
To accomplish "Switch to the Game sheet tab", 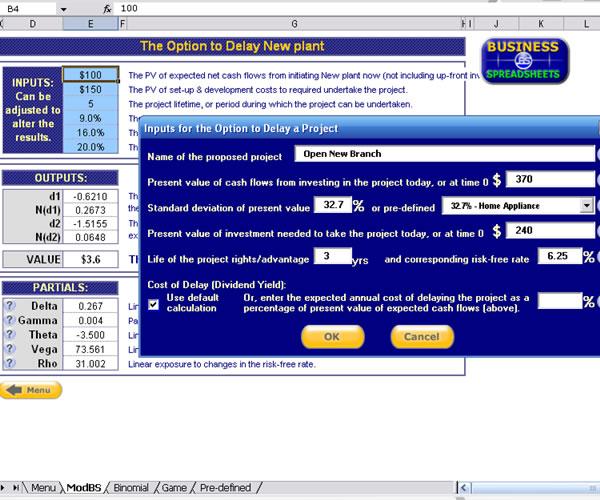I will [x=174, y=488].
